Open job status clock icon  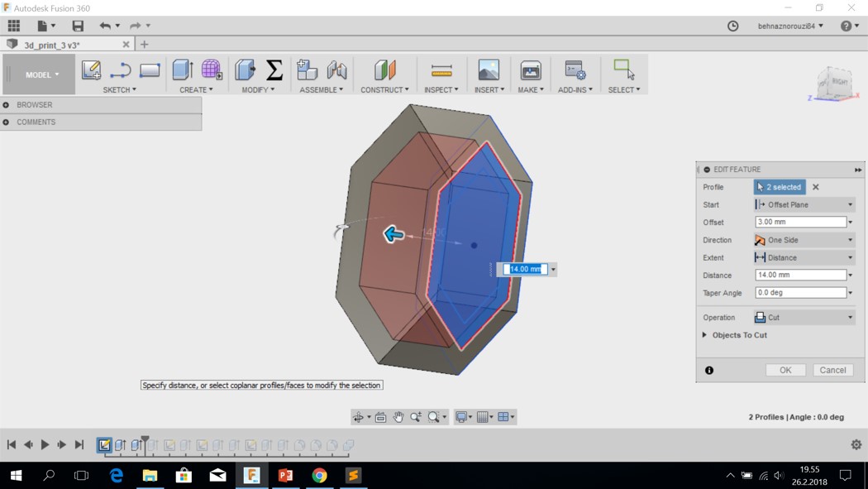(x=733, y=26)
